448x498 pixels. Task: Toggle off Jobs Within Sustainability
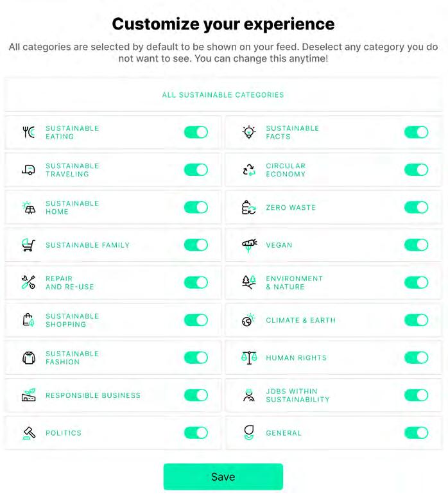click(416, 395)
